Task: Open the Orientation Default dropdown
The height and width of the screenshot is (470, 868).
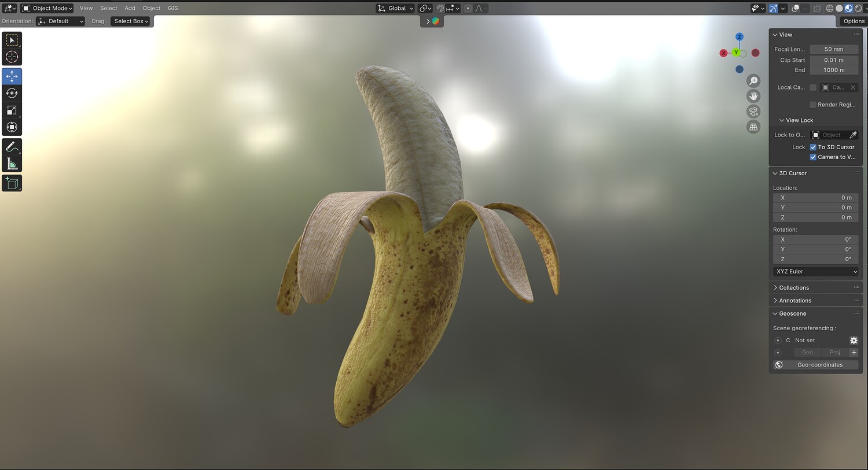Action: (x=61, y=21)
